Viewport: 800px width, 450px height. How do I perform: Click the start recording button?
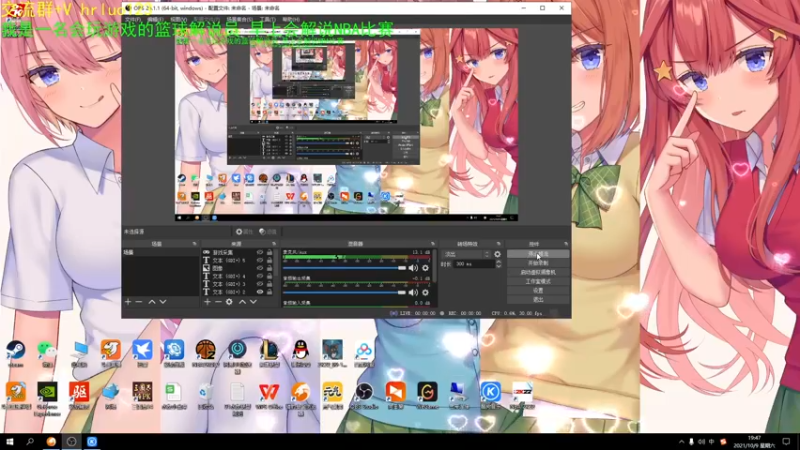538,263
